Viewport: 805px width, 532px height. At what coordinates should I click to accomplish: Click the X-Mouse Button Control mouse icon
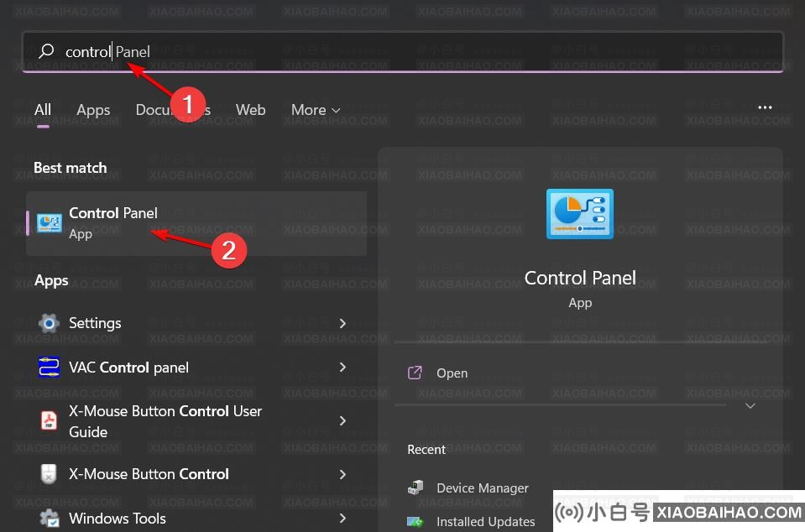[x=49, y=473]
